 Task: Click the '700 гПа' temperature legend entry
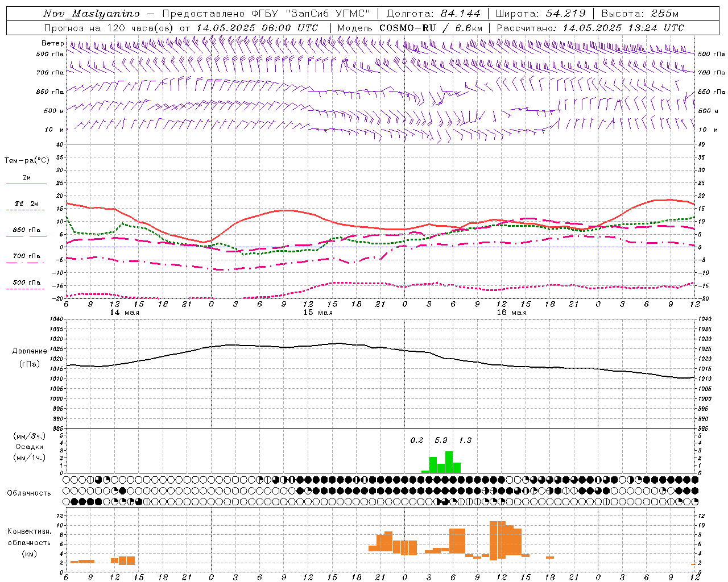(26, 256)
